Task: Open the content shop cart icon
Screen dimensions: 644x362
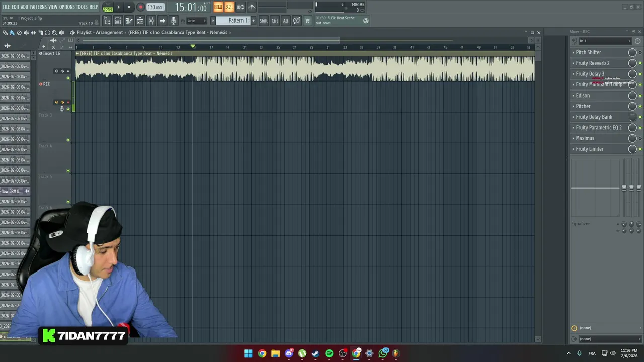Action: 307,21
